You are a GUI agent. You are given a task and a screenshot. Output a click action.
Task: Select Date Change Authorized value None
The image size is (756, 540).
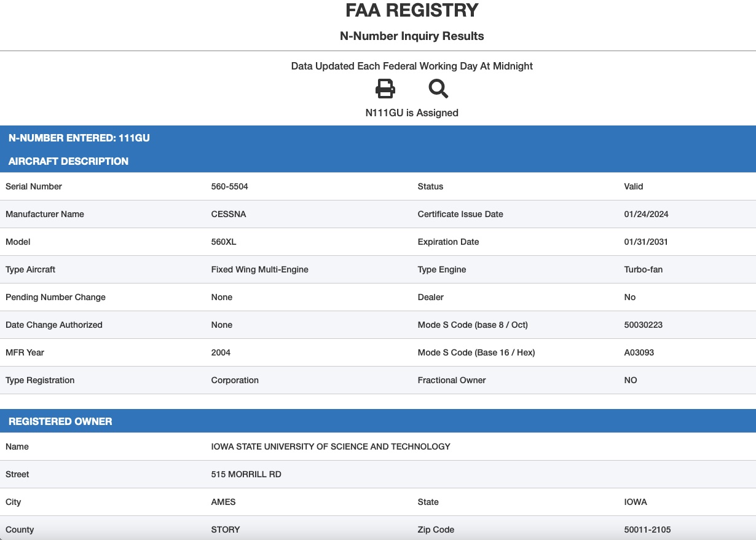[222, 325]
